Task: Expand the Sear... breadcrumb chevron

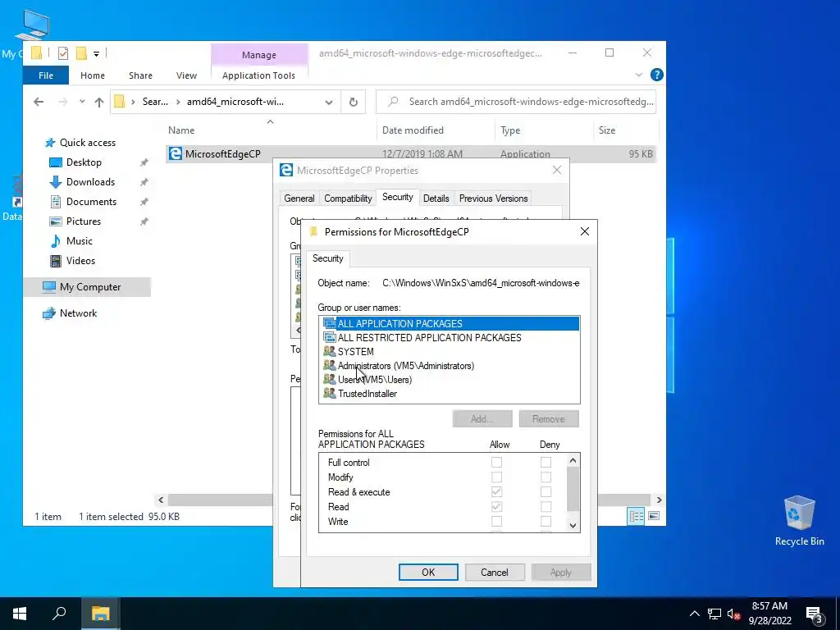Action: [x=178, y=102]
